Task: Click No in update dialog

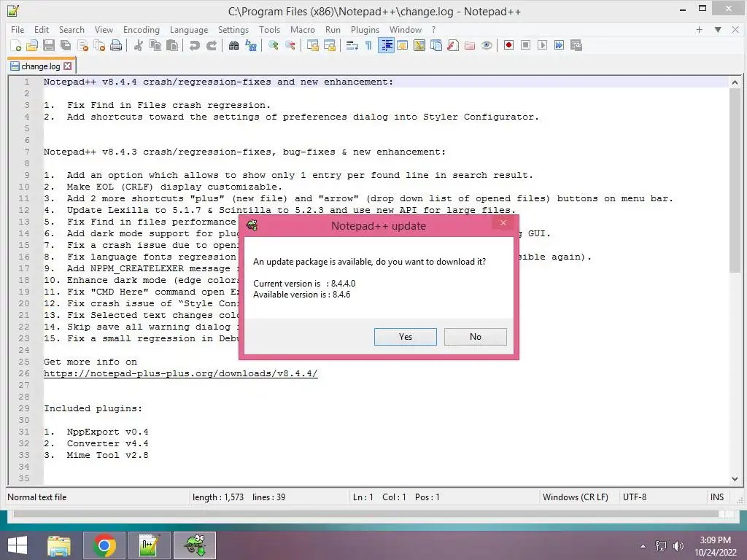Action: tap(476, 337)
